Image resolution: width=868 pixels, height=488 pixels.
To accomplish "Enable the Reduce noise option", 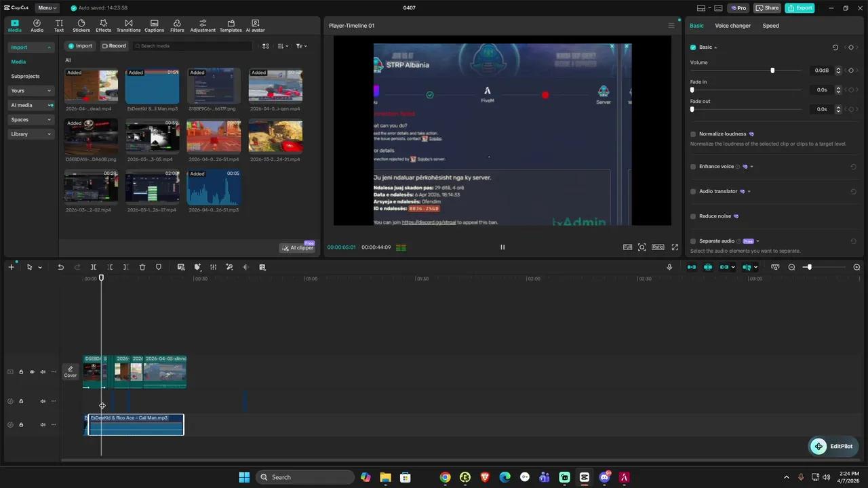I will (x=692, y=216).
